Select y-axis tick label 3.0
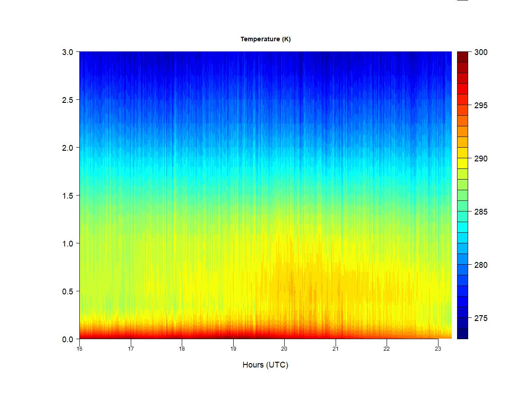The height and width of the screenshot is (399, 532). 67,52
